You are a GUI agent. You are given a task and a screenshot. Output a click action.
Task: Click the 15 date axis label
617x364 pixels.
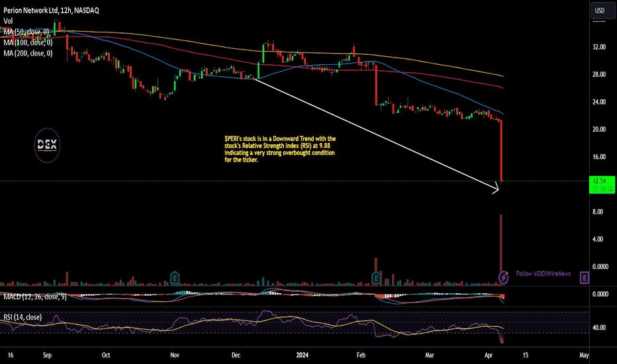coord(526,355)
